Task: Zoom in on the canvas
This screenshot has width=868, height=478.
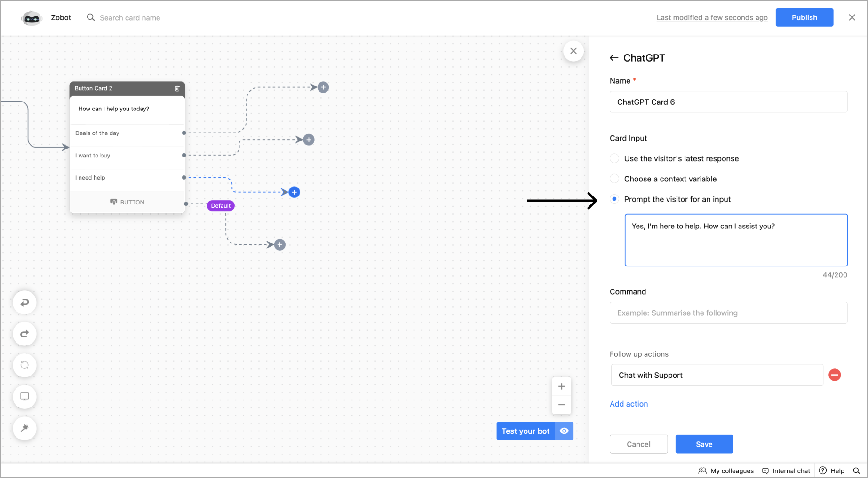Action: click(x=561, y=386)
